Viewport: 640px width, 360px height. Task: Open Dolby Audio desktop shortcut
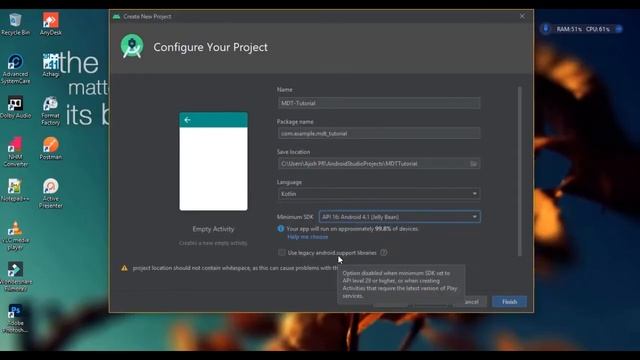point(16,107)
